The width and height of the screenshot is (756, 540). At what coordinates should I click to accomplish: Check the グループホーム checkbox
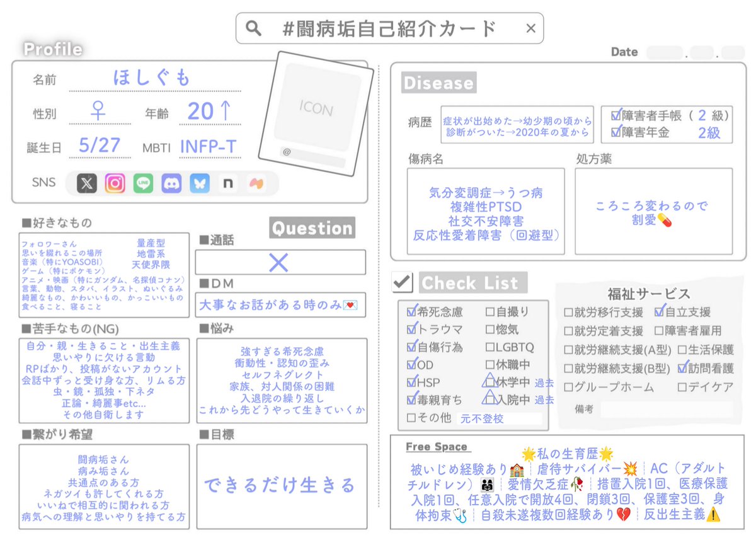pyautogui.click(x=568, y=388)
